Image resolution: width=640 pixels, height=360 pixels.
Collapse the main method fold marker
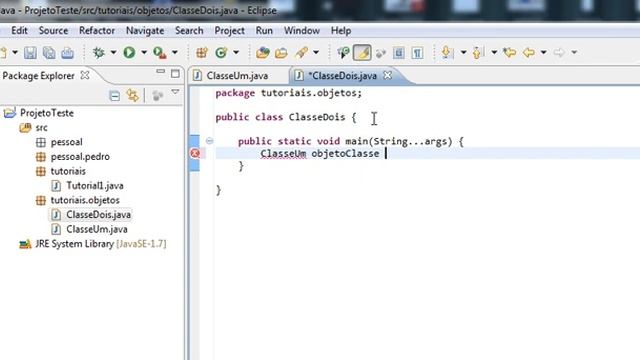pos(209,141)
